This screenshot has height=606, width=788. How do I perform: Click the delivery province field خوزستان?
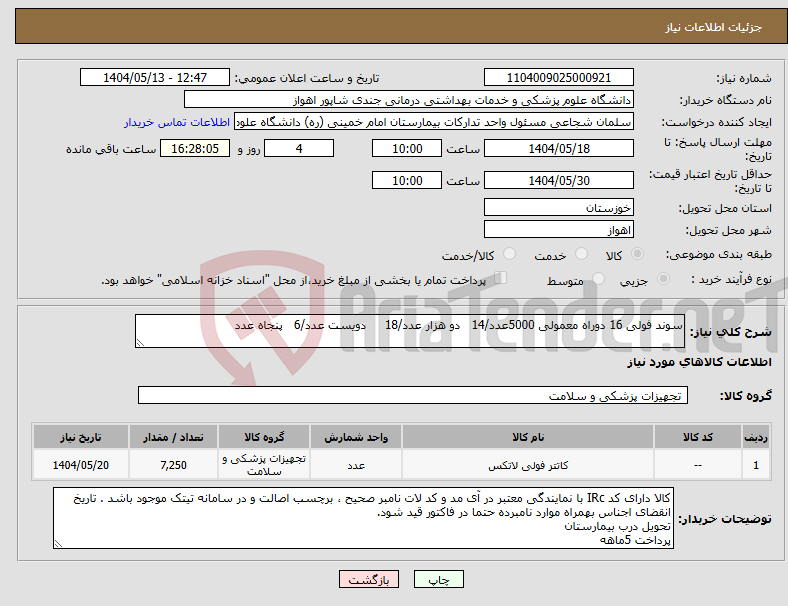coord(559,208)
